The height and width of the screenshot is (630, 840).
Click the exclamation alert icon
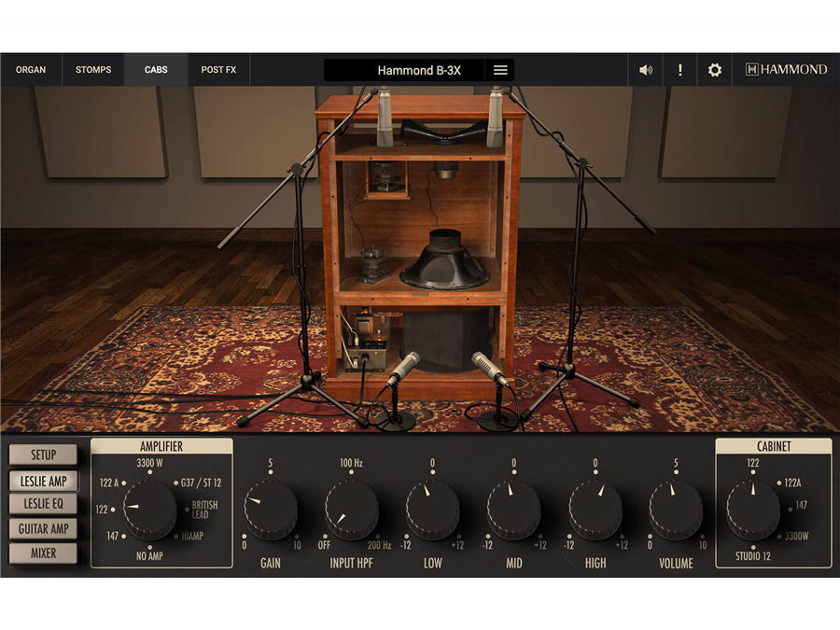[680, 70]
